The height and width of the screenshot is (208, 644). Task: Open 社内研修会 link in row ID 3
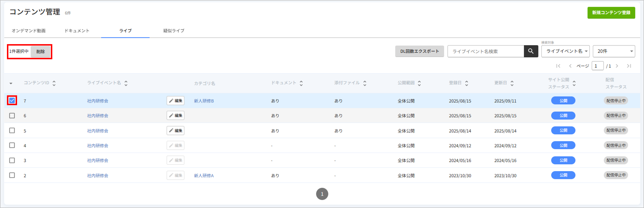pyautogui.click(x=98, y=161)
